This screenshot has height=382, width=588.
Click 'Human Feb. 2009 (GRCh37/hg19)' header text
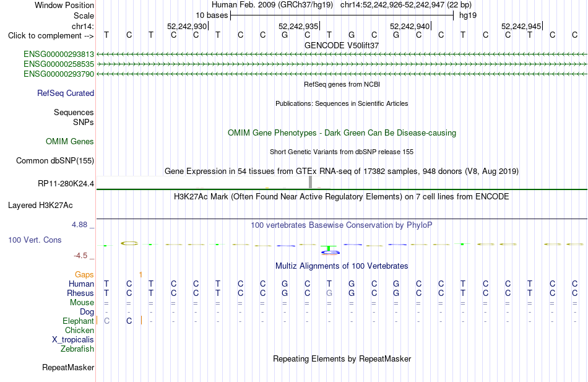[272, 5]
